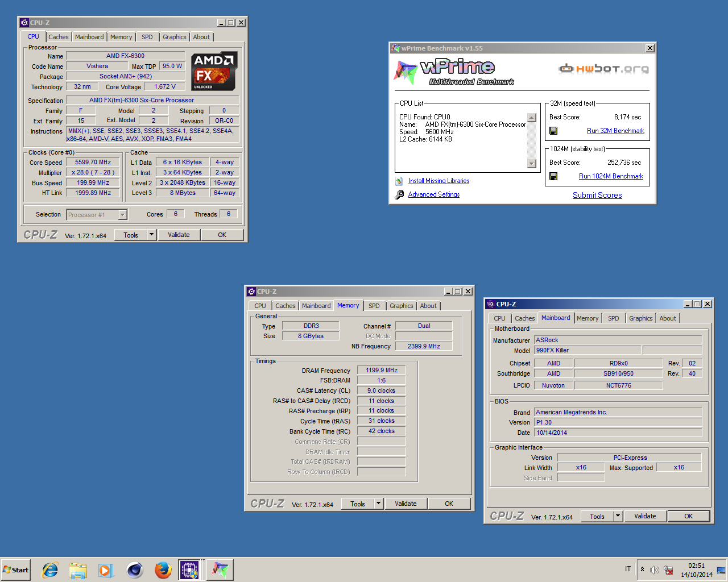Click the CPU-Z title bar icon in Memory window
The width and height of the screenshot is (728, 582).
[251, 292]
